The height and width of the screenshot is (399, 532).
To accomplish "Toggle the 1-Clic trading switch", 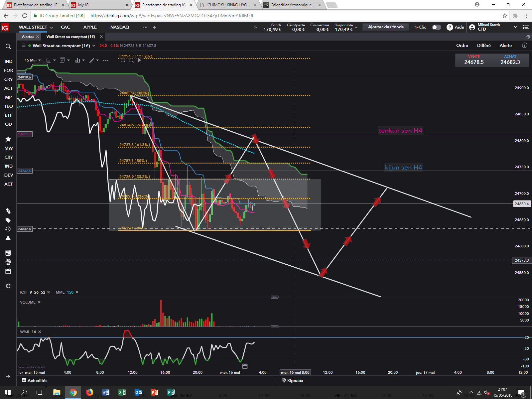I will coord(436,27).
